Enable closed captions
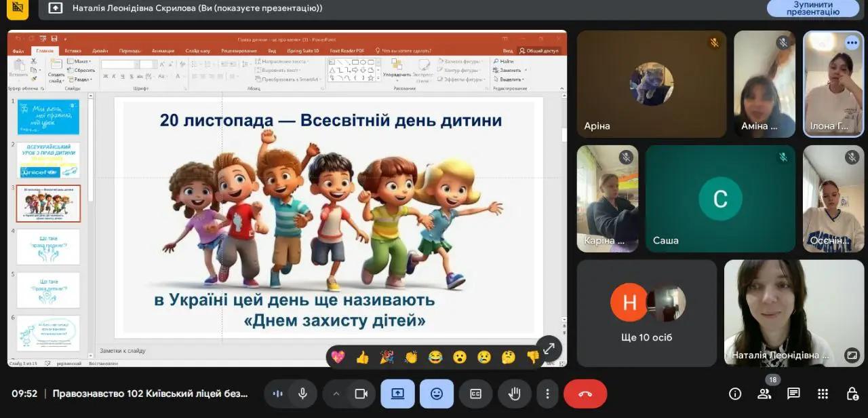The width and height of the screenshot is (868, 418). (x=475, y=394)
